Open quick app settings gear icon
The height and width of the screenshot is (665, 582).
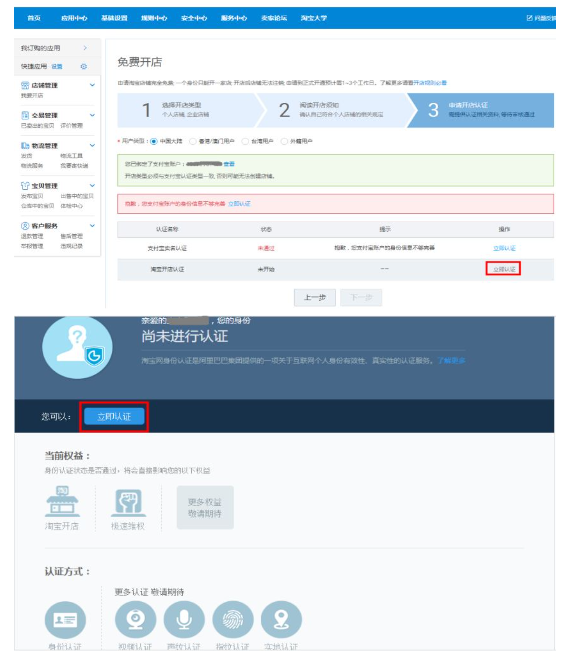84,67
